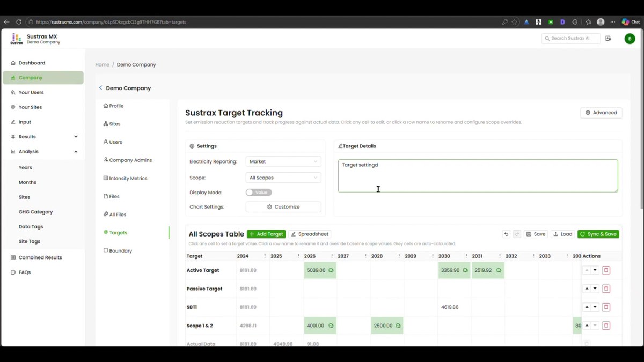Click comment icon on 4001.00 cell
644x362 pixels.
point(331,326)
